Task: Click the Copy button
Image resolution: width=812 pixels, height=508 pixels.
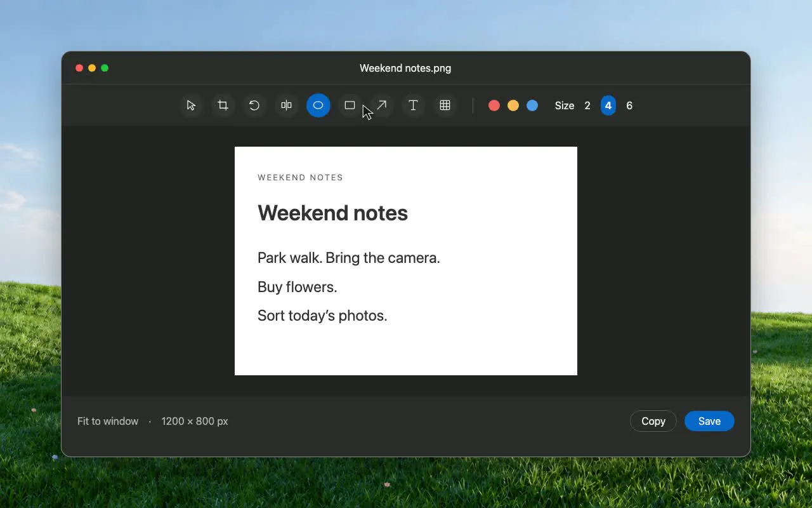Action: [653, 421]
